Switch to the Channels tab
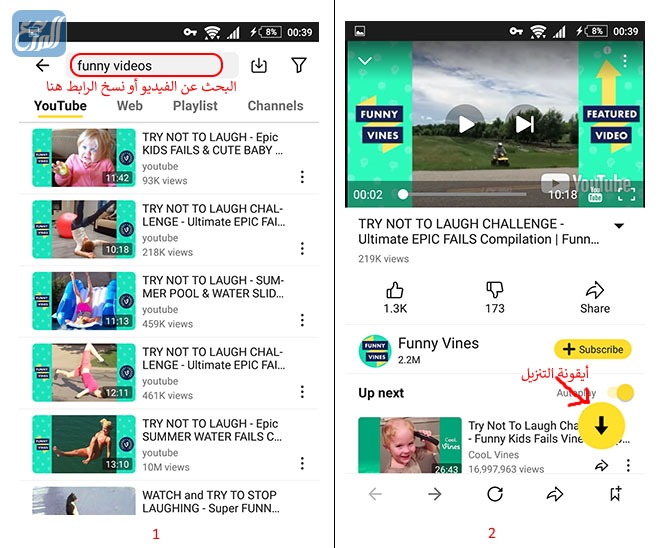 point(275,105)
